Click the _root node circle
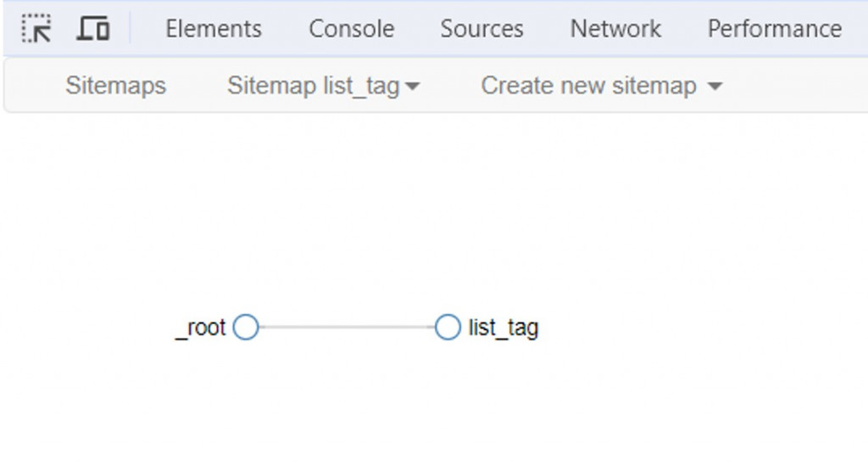This screenshot has height=465, width=868. 246,327
